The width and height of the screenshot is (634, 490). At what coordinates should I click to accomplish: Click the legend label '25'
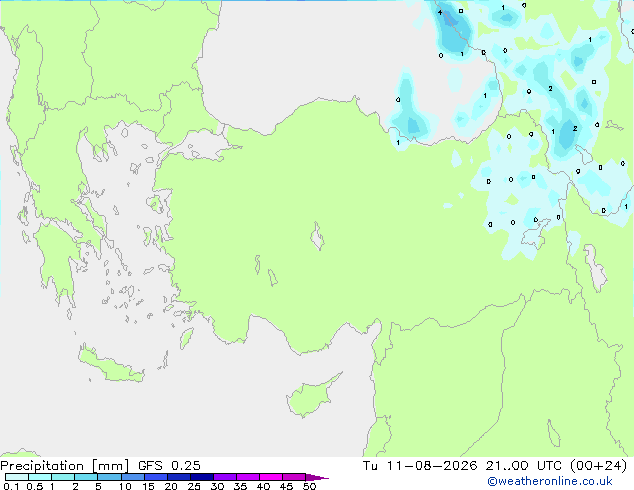(x=194, y=486)
